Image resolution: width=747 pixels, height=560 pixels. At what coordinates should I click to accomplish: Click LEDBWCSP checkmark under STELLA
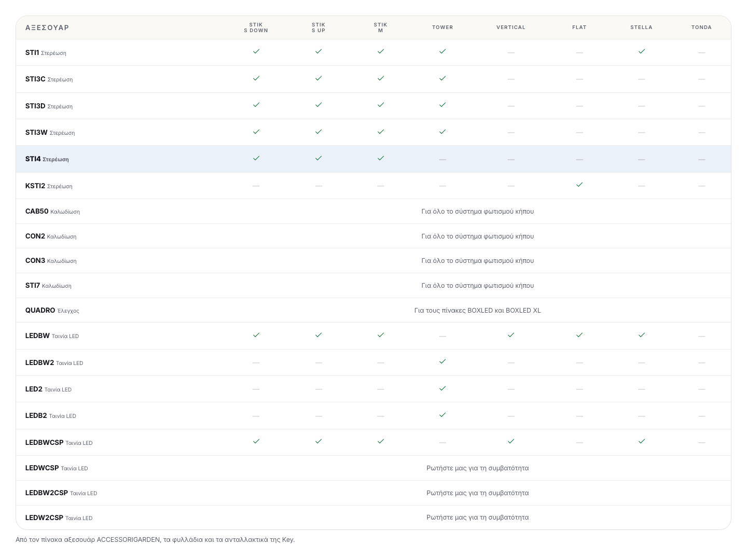point(642,441)
